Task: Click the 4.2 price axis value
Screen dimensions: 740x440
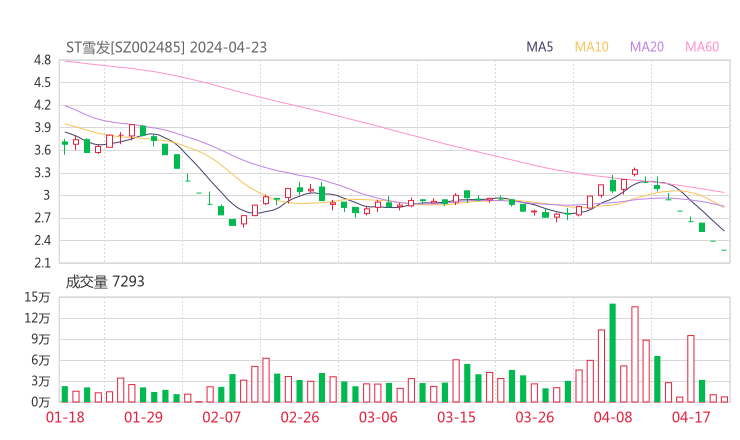Action: [42, 105]
